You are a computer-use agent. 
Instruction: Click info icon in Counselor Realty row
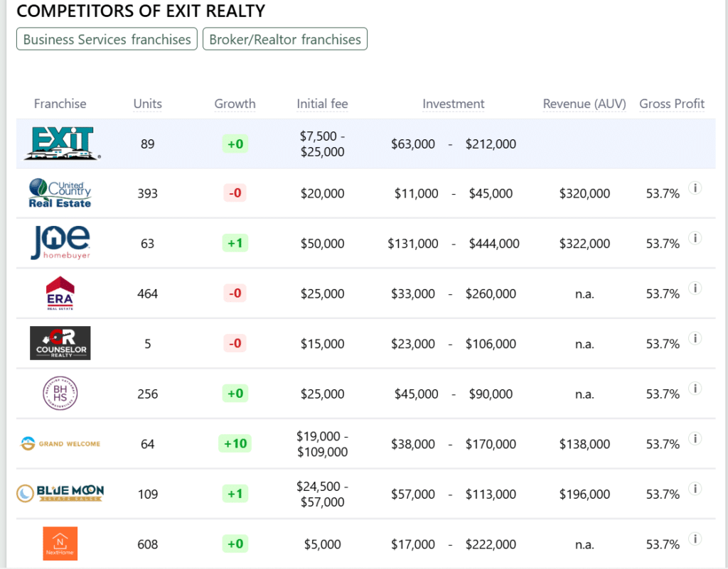click(x=695, y=339)
